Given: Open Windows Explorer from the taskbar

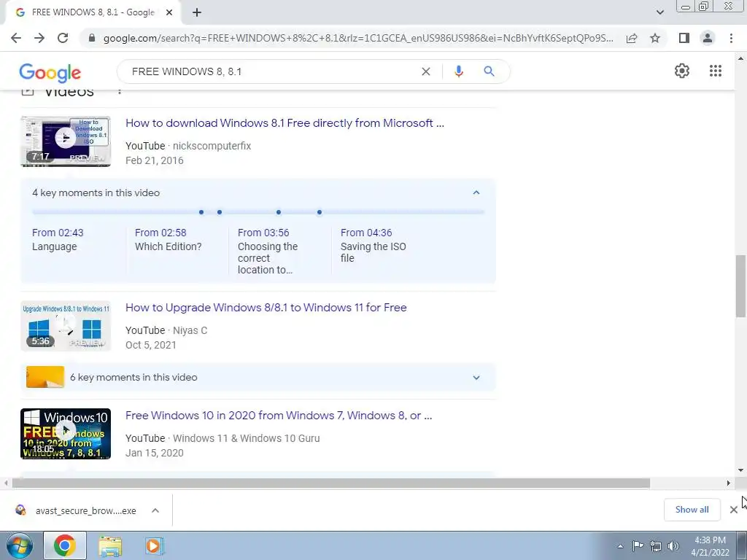Looking at the screenshot, I should click(110, 545).
